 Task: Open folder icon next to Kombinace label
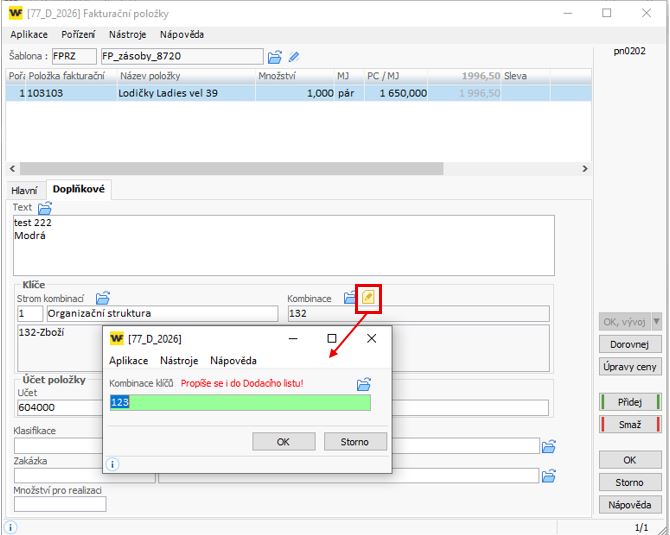point(350,298)
